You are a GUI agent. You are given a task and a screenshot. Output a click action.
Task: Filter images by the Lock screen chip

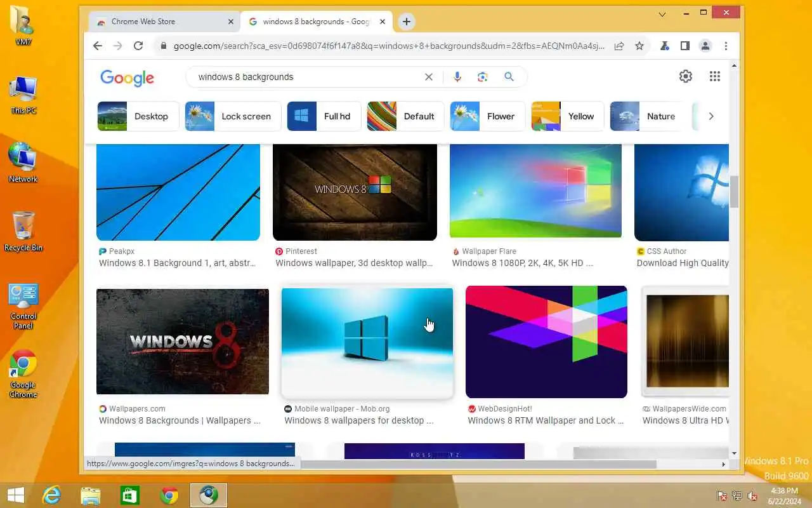[x=233, y=116]
